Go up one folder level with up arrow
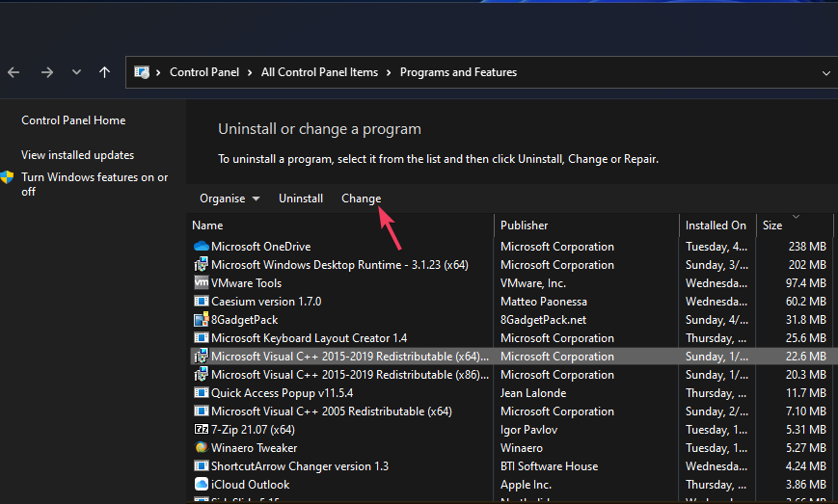This screenshot has height=504, width=838. pyautogui.click(x=104, y=72)
